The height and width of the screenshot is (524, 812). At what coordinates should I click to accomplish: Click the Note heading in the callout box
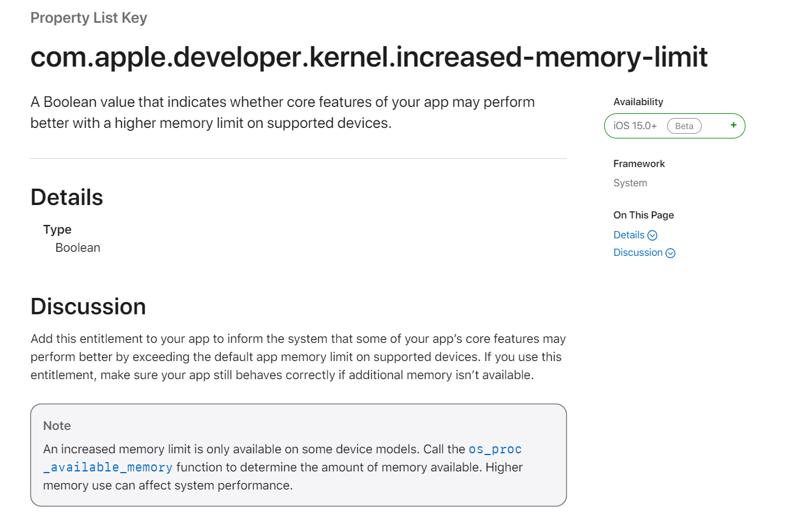(57, 426)
